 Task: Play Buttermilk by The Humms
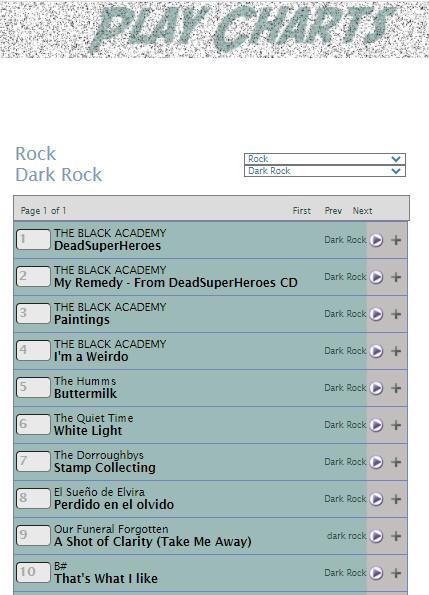376,388
